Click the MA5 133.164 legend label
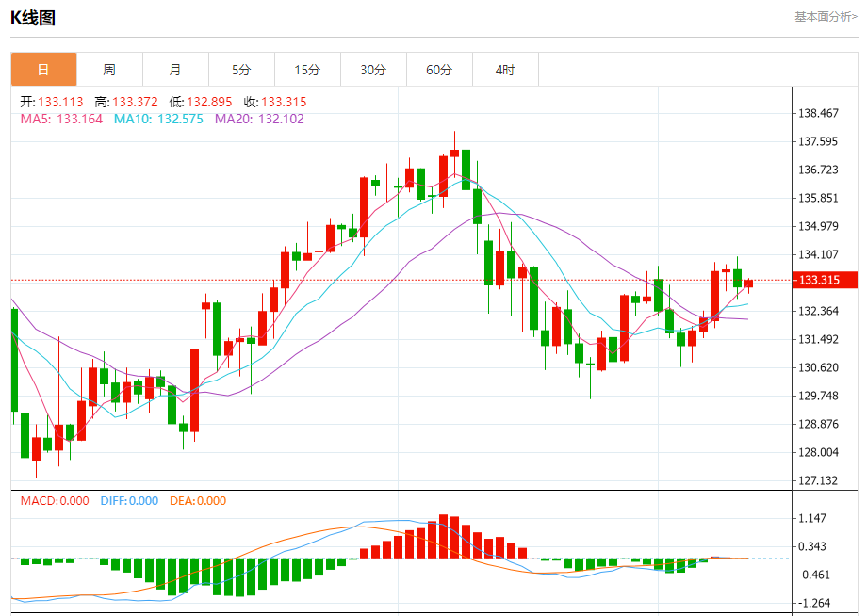This screenshot has height=616, width=867. [61, 119]
